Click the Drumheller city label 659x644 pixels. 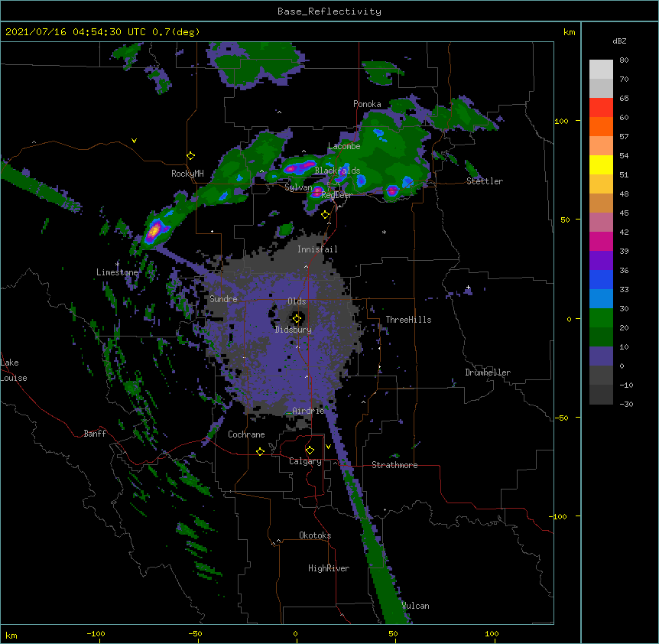click(x=488, y=372)
